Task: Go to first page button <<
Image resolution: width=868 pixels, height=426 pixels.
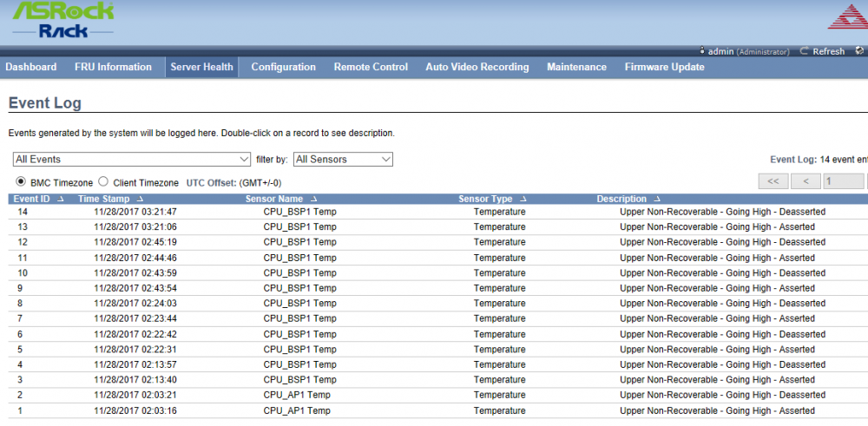Action: (x=773, y=181)
